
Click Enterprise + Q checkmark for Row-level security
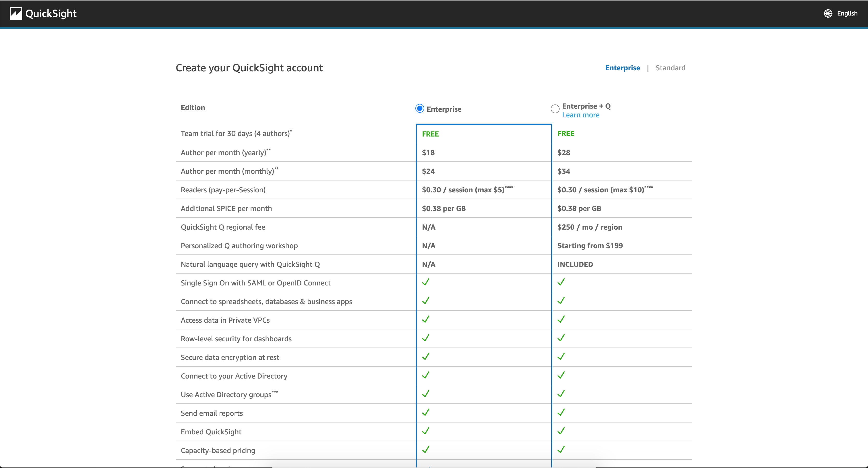click(x=561, y=337)
